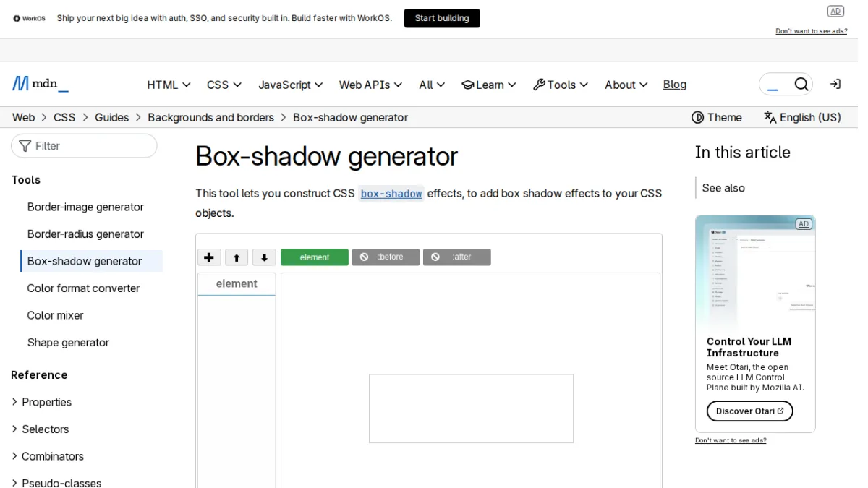Jump to See also section
Screen dimensions: 868x488
tap(723, 188)
